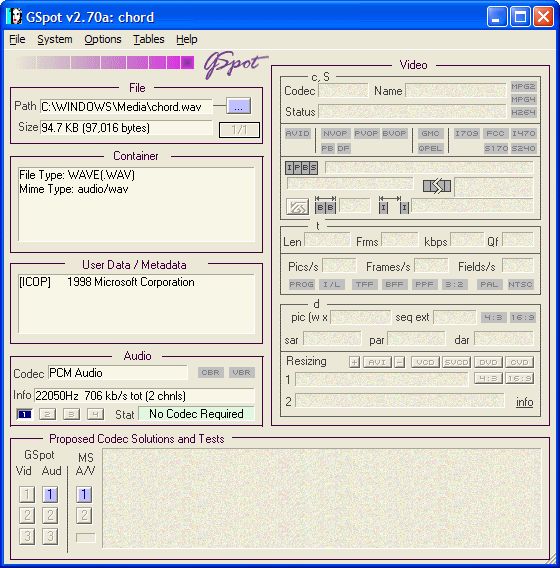The width and height of the screenshot is (560, 568).
Task: Open the Tables menu
Action: (x=149, y=39)
